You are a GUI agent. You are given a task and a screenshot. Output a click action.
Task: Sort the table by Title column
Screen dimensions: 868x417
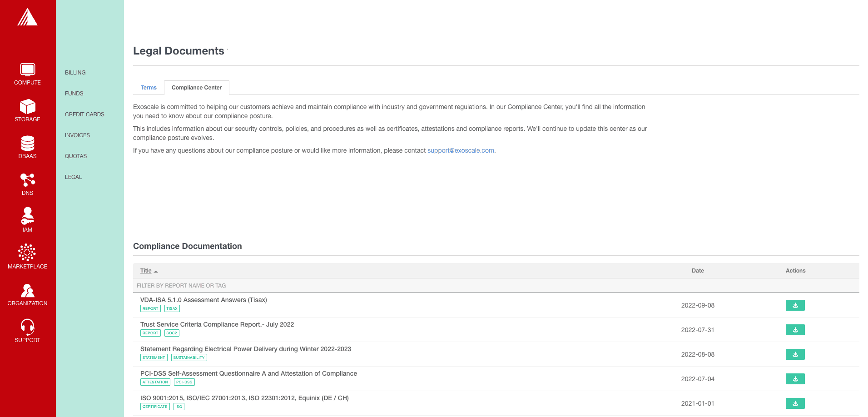pos(146,271)
